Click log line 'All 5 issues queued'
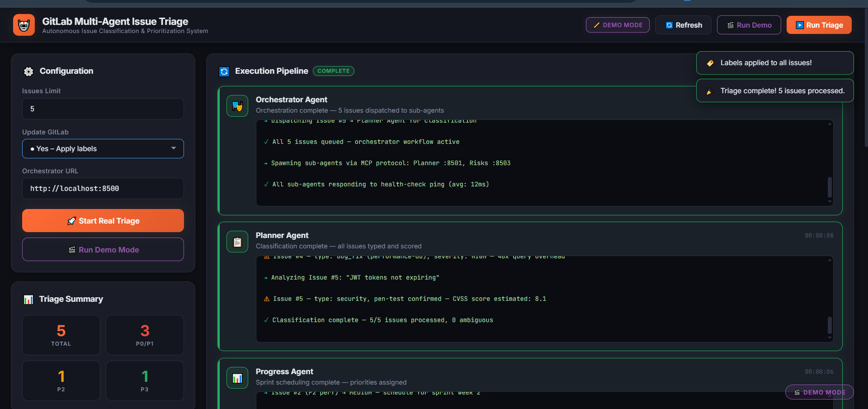Screen dimensions: 868x409 click(x=362, y=142)
